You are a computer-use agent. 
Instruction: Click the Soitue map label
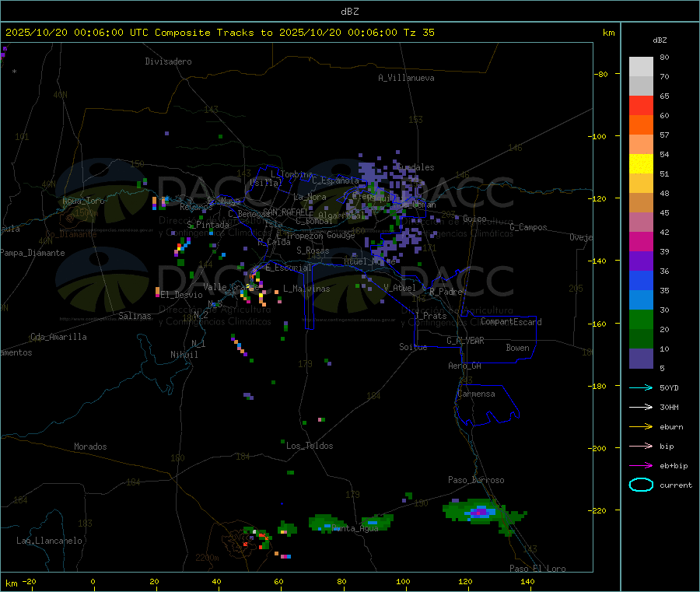pos(413,347)
